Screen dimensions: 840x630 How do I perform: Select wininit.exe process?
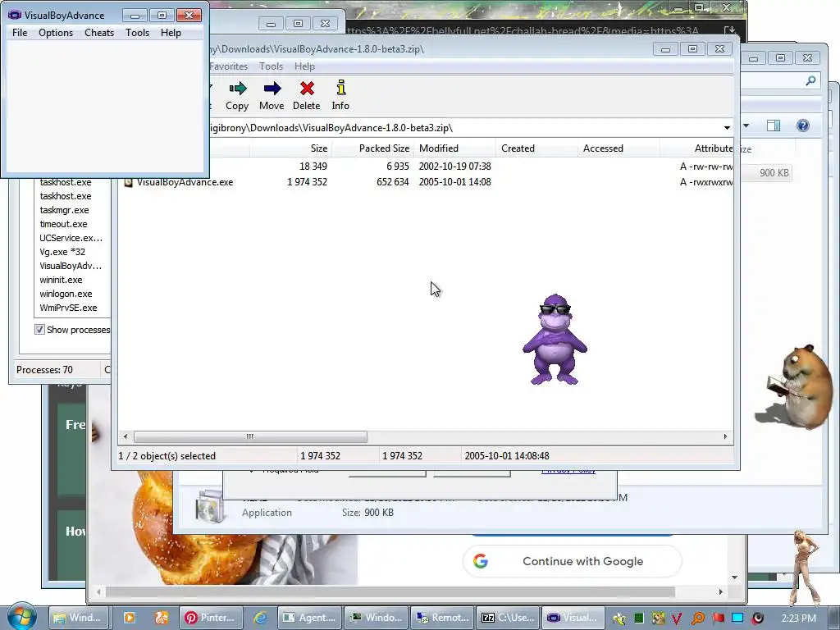pyautogui.click(x=61, y=280)
